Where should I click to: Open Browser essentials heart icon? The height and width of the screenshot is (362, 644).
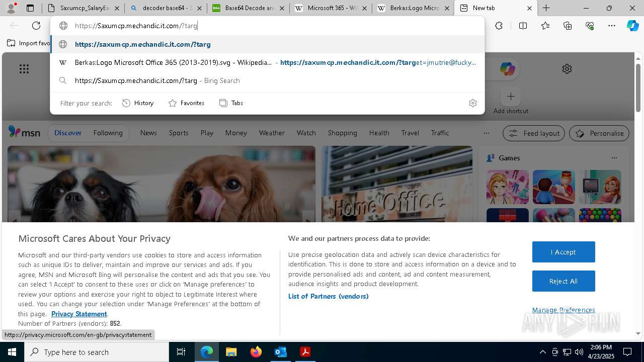click(x=590, y=26)
